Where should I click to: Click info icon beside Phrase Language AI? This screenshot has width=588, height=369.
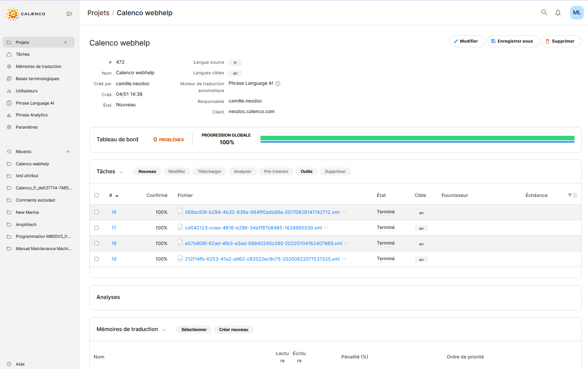coord(278,83)
